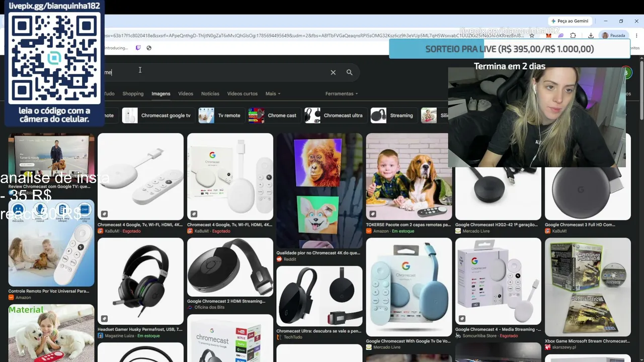
Task: Click the 'Qualidade pior no Chromecast 4K' title
Action: 318,253
